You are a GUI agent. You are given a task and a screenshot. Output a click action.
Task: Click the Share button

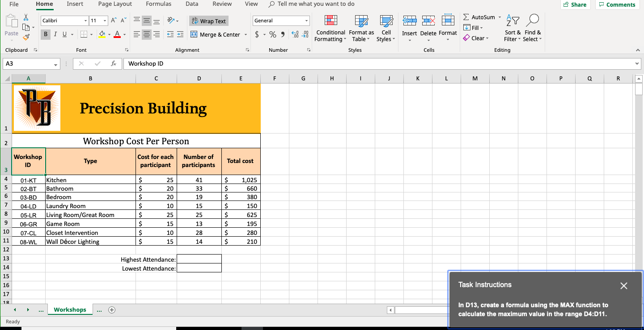(x=576, y=4)
